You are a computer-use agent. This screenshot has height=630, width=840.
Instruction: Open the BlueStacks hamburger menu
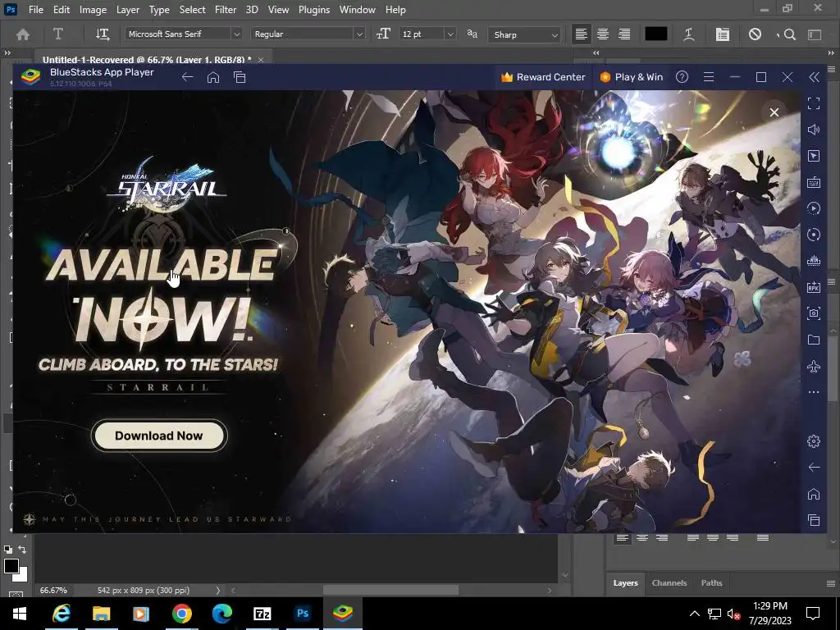pos(708,77)
